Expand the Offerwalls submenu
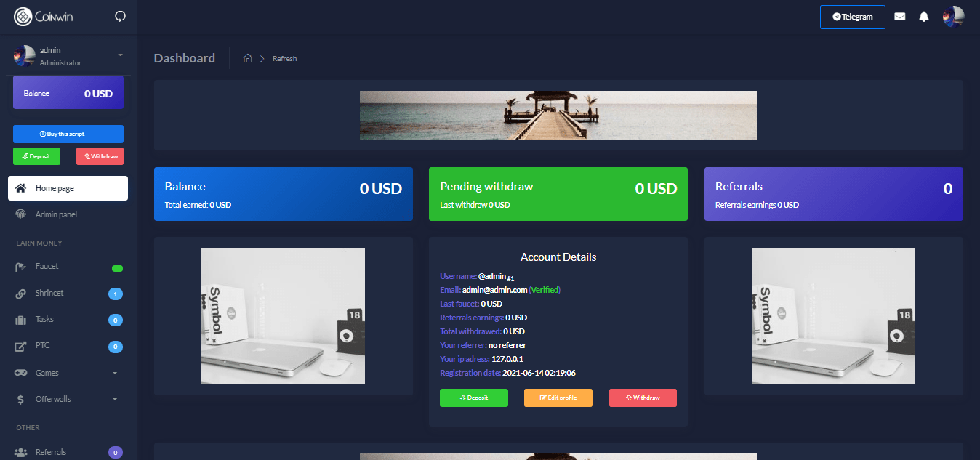This screenshot has width=980, height=460. click(x=114, y=399)
